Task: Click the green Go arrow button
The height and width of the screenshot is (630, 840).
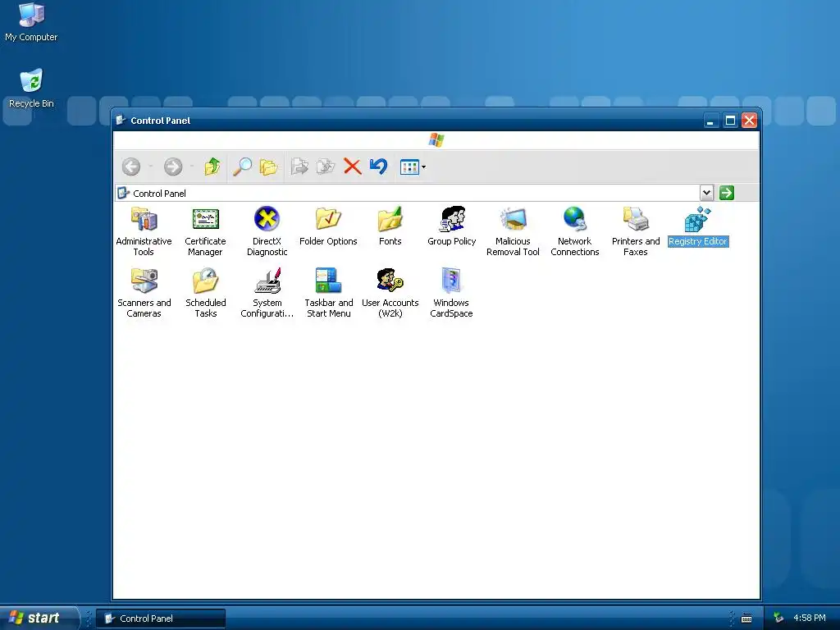Action: coord(727,193)
